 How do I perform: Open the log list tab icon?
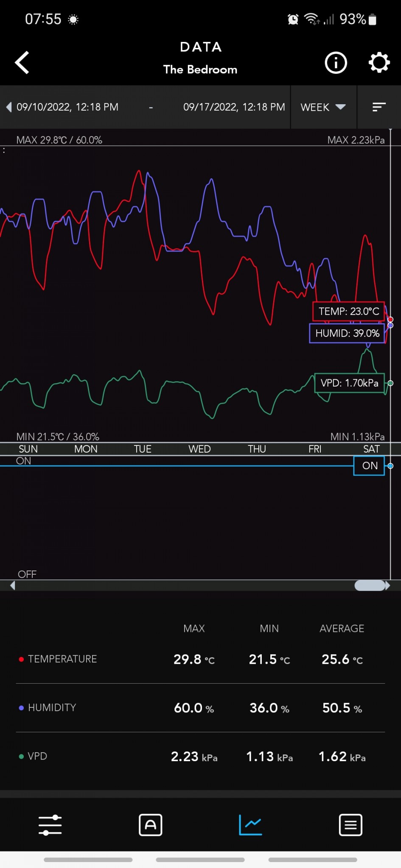351,825
